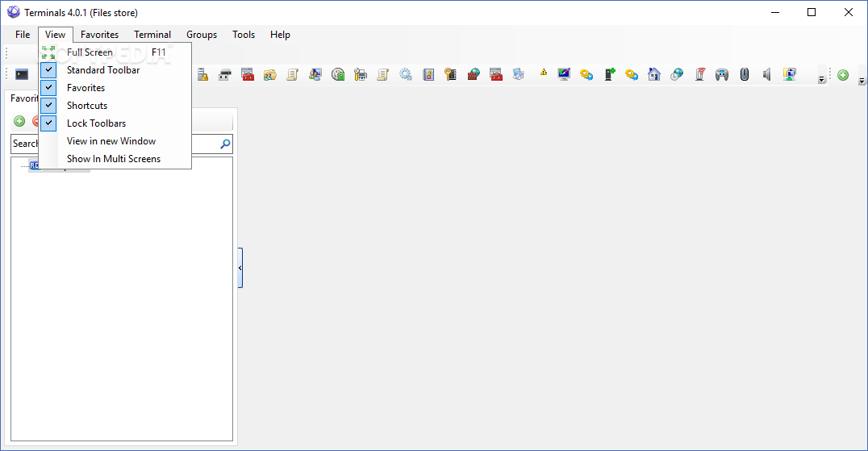The image size is (868, 451).
Task: Click the computer mouse toolbar icon
Action: pyautogui.click(x=745, y=74)
